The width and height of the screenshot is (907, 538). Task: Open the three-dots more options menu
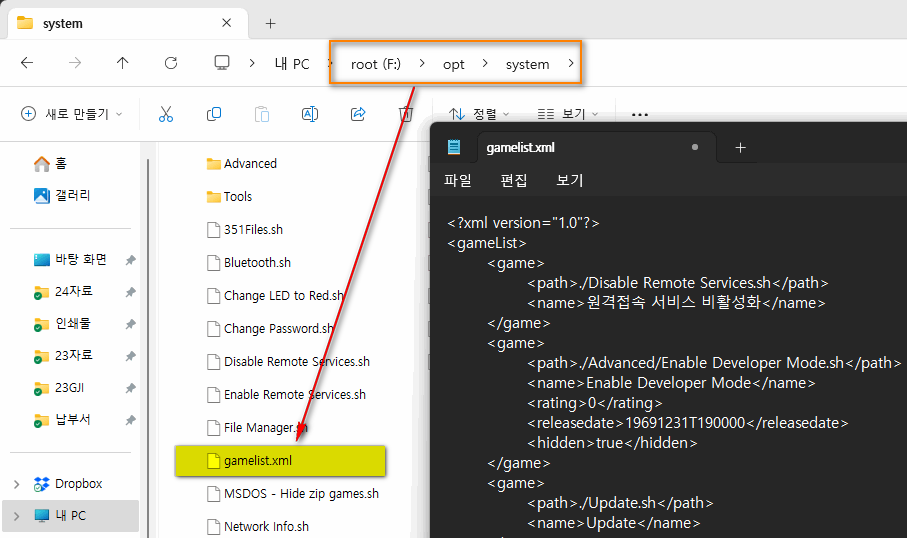(x=640, y=115)
